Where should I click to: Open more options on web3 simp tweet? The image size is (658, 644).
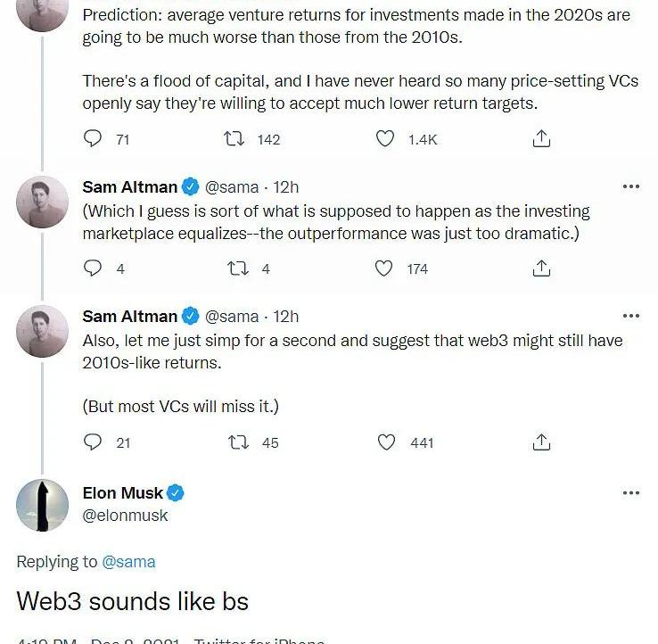[x=631, y=316]
